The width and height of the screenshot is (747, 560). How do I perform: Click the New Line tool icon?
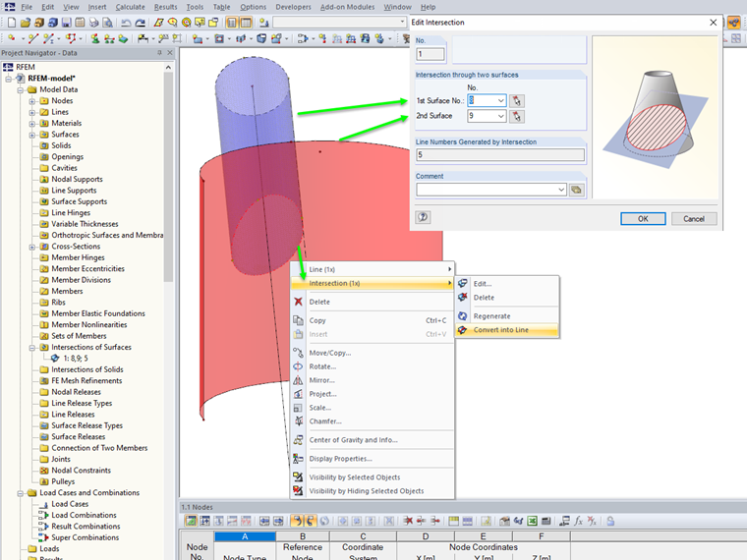point(32,38)
